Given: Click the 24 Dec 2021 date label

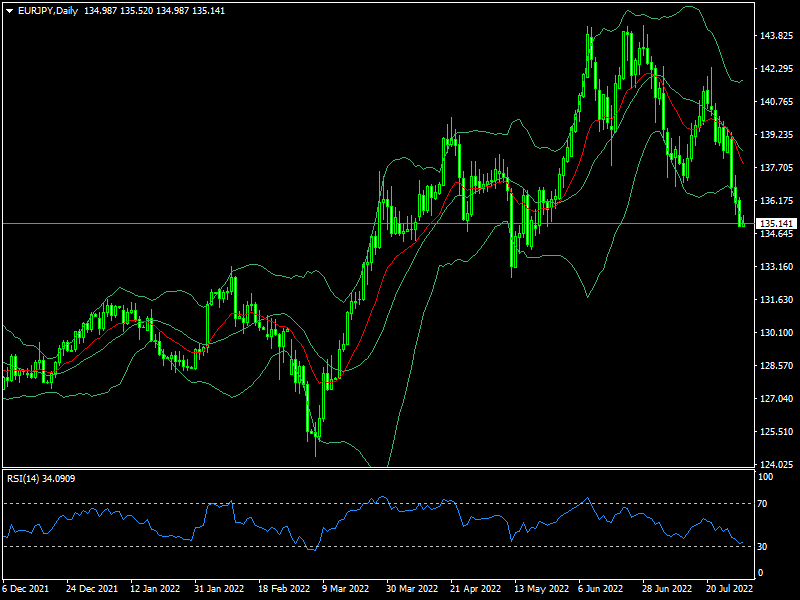Looking at the screenshot, I should pyautogui.click(x=92, y=589).
